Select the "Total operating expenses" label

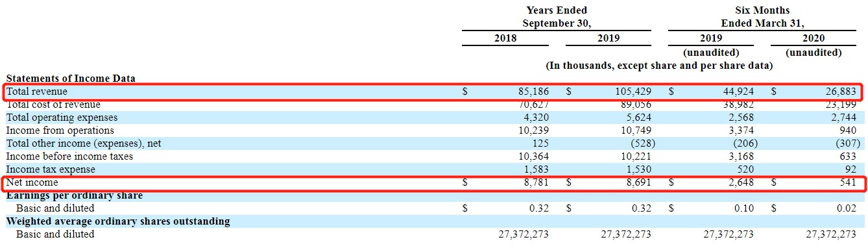62,117
